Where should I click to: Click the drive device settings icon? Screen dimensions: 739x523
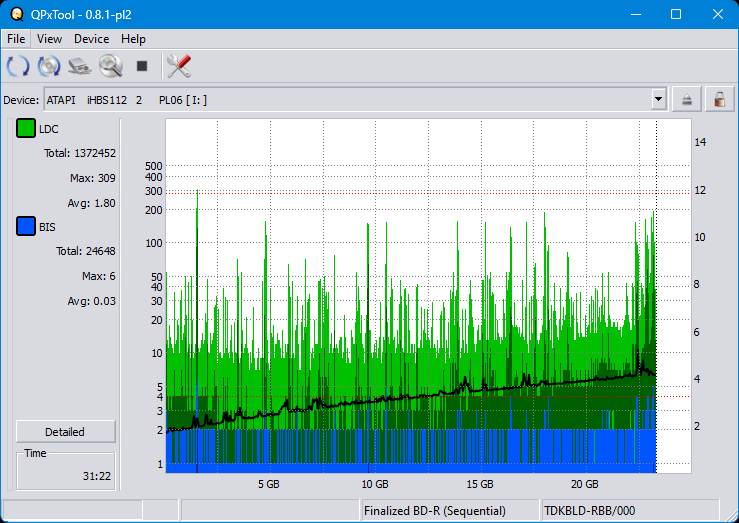(80, 65)
